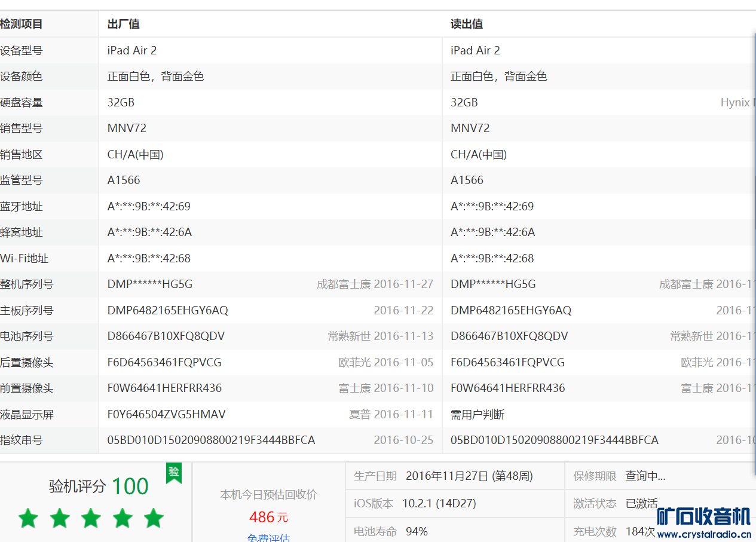Click the F0Y646504ZVG5HMAV display serial

tap(167, 415)
